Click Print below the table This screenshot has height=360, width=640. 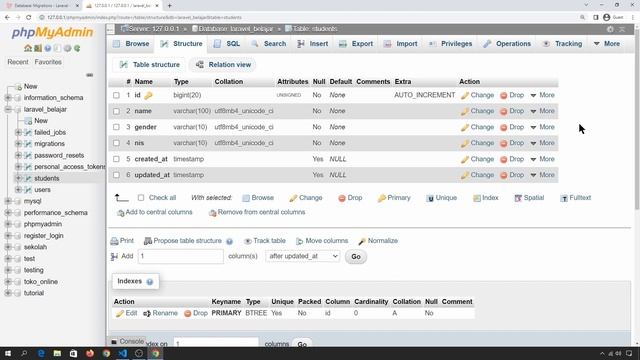click(x=122, y=241)
